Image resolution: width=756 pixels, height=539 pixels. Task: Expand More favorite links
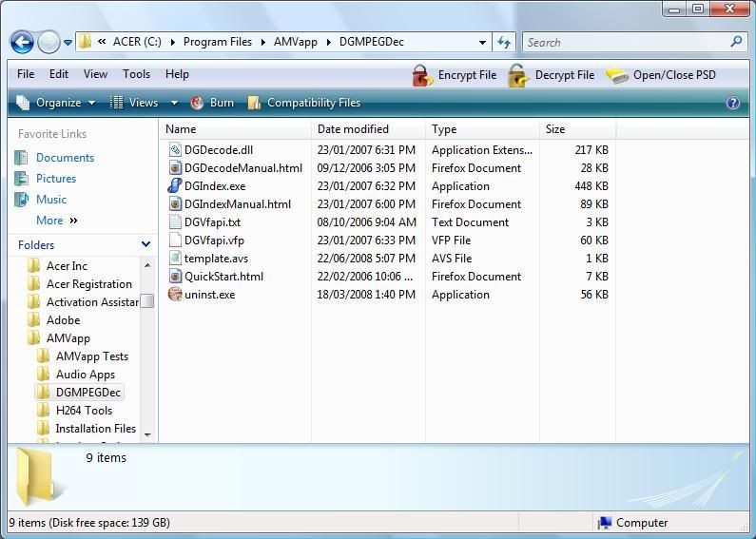[57, 221]
